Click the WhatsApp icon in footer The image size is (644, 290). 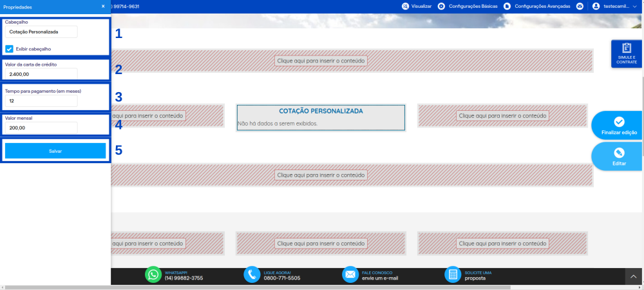click(153, 275)
